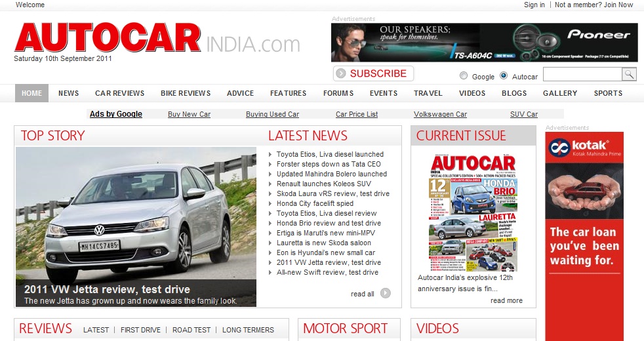
Task: Click the top story headline caption
Action: click(x=107, y=290)
